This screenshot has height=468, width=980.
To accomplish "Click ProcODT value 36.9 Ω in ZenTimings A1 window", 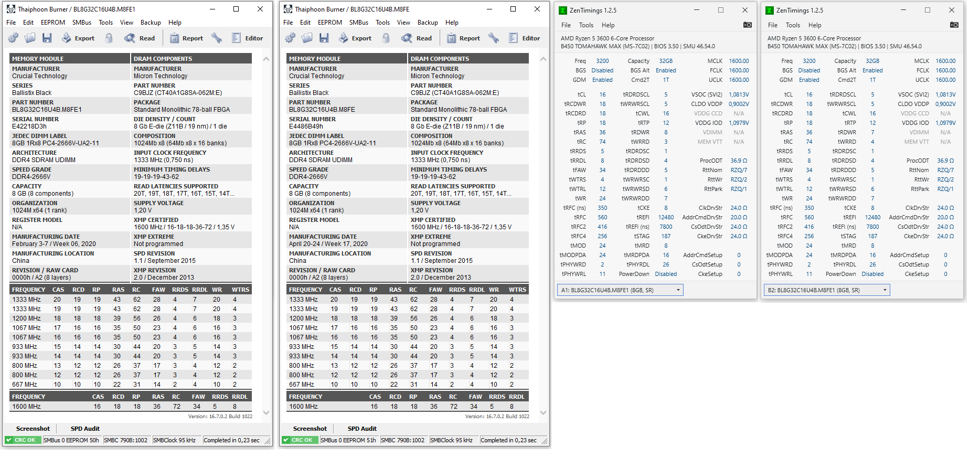I will [739, 161].
